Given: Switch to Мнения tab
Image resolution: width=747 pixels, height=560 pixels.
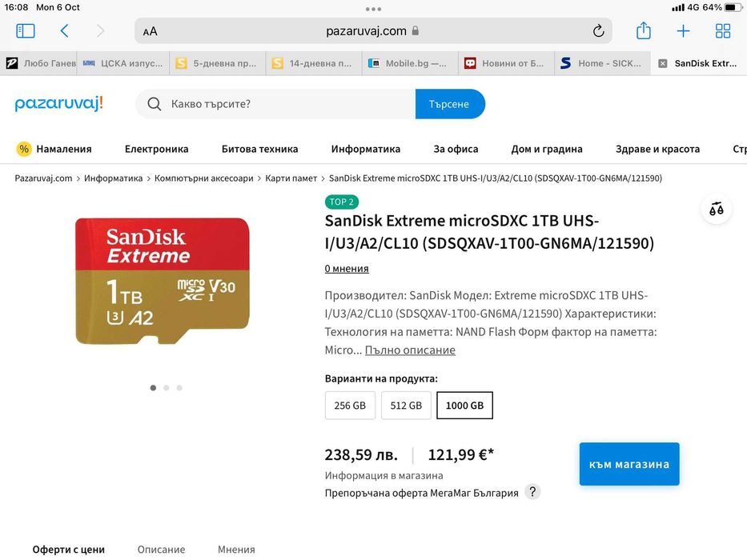Looking at the screenshot, I should 236,550.
